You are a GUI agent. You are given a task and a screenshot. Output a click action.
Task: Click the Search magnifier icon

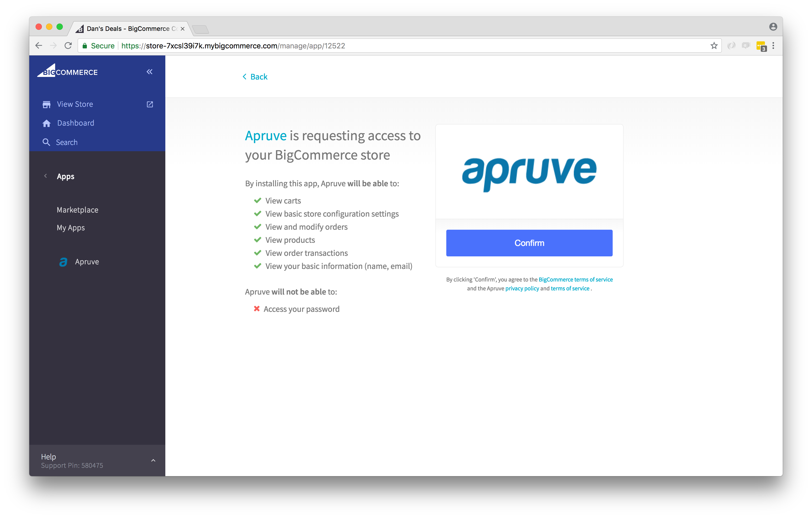tap(46, 142)
